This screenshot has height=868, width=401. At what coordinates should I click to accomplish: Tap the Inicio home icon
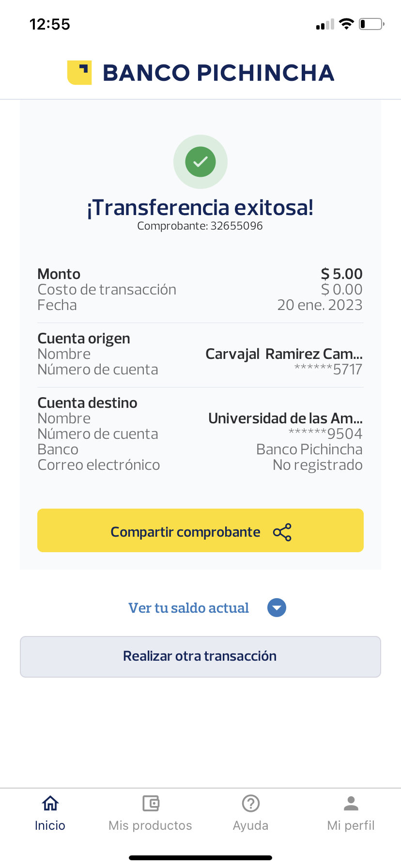[x=50, y=803]
